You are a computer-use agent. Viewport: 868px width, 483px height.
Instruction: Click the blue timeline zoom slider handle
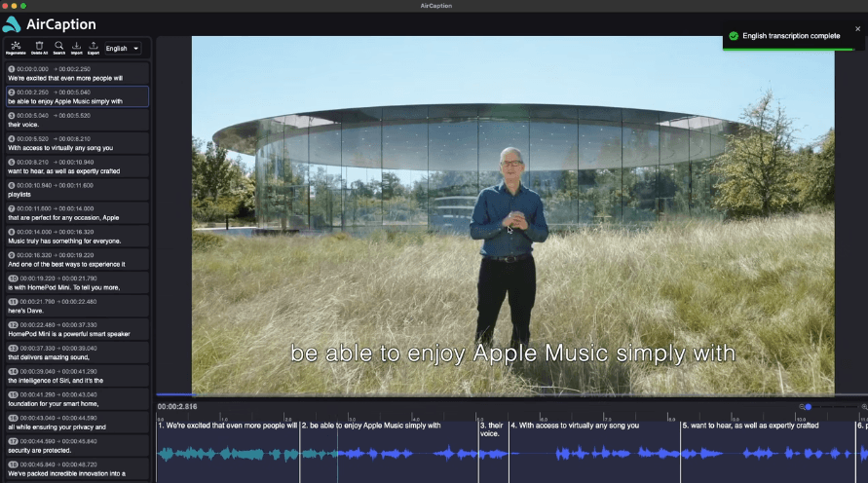(x=809, y=407)
